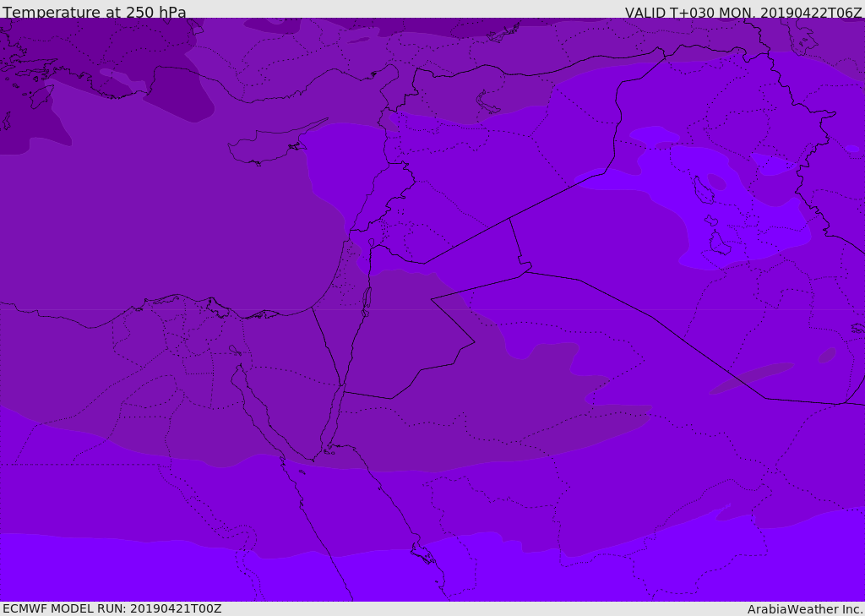Click the "Temperature at 250 hPa" title
Viewport: 865px width, 616px height.
(95, 12)
